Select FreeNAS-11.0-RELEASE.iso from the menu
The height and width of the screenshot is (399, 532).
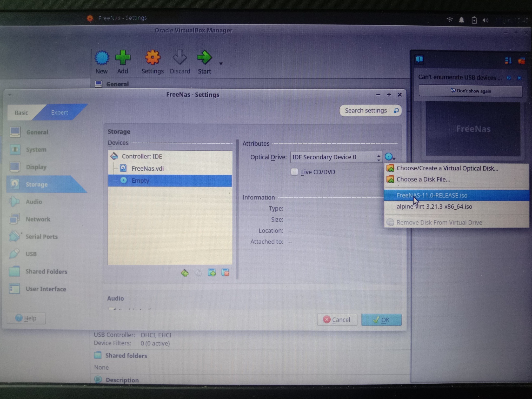pos(456,195)
